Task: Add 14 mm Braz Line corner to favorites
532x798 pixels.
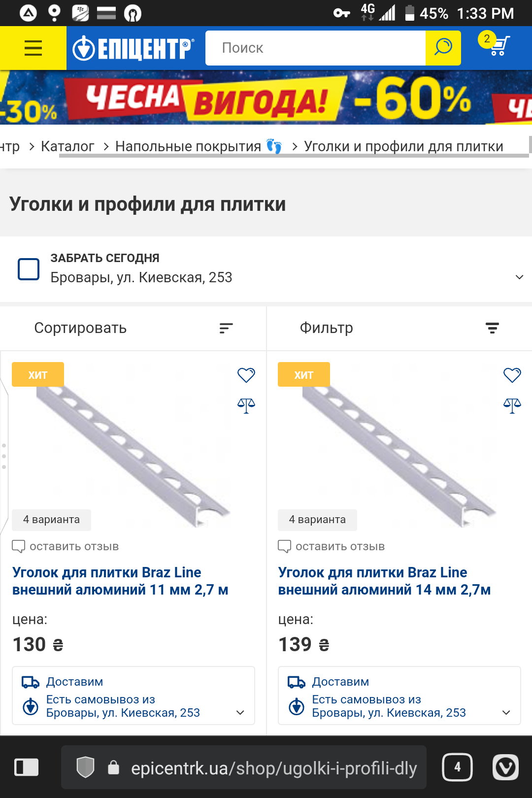Action: pyautogui.click(x=512, y=375)
